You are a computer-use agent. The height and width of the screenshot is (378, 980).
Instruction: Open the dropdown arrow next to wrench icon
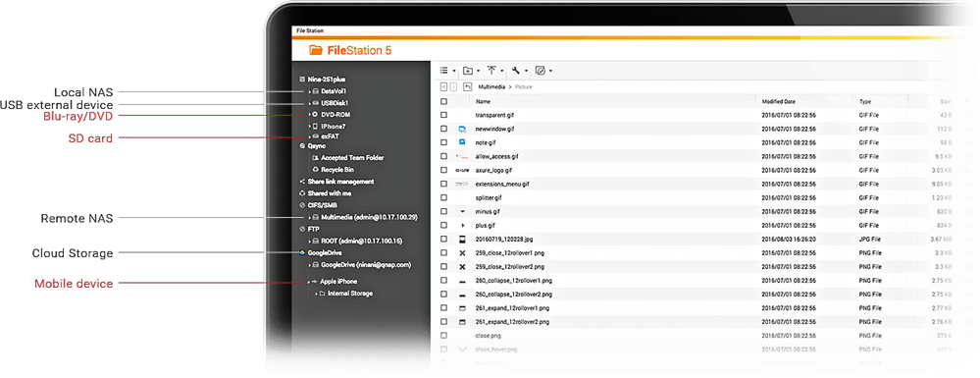(x=526, y=71)
